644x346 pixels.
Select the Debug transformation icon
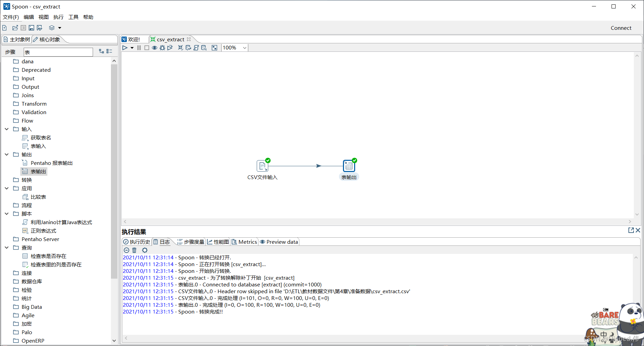[x=162, y=48]
